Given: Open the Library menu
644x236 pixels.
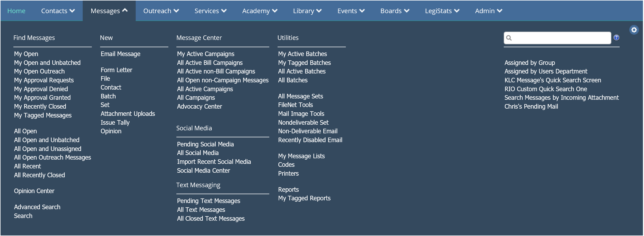Looking at the screenshot, I should tap(307, 11).
